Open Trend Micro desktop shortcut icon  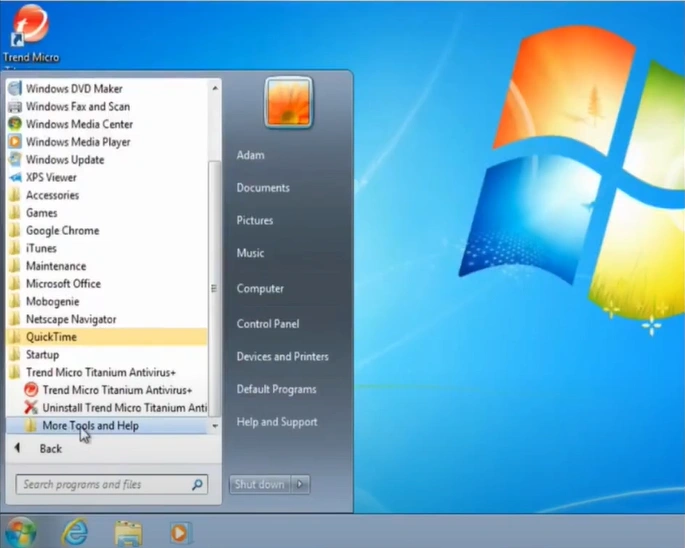30,26
